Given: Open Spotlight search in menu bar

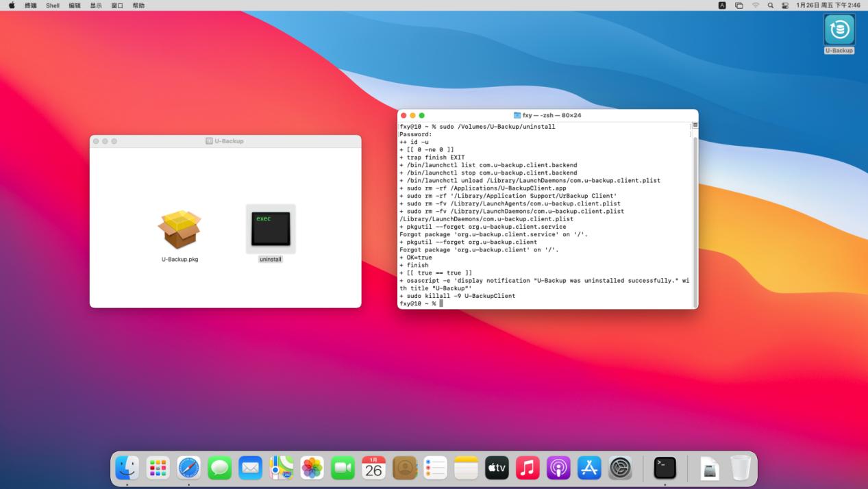Looking at the screenshot, I should point(770,5).
